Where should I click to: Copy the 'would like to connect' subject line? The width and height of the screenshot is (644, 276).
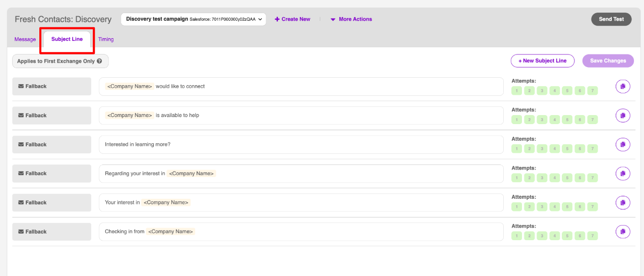(623, 86)
